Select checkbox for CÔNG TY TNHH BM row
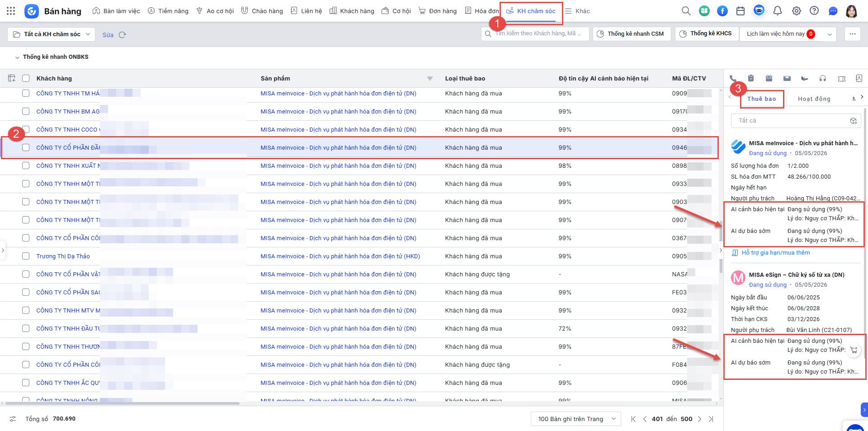 26,111
